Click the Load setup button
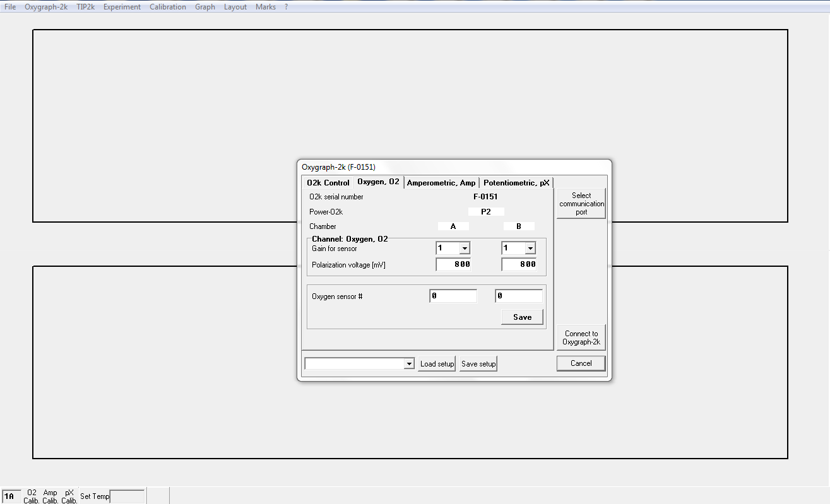830x504 pixels. tap(437, 364)
